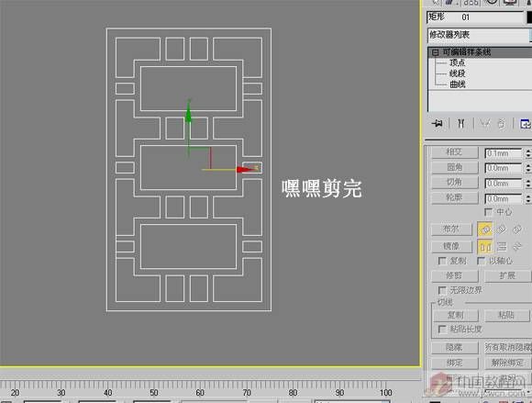The height and width of the screenshot is (403, 532).
Task: Select the boolean subtraction icon
Action: click(502, 229)
